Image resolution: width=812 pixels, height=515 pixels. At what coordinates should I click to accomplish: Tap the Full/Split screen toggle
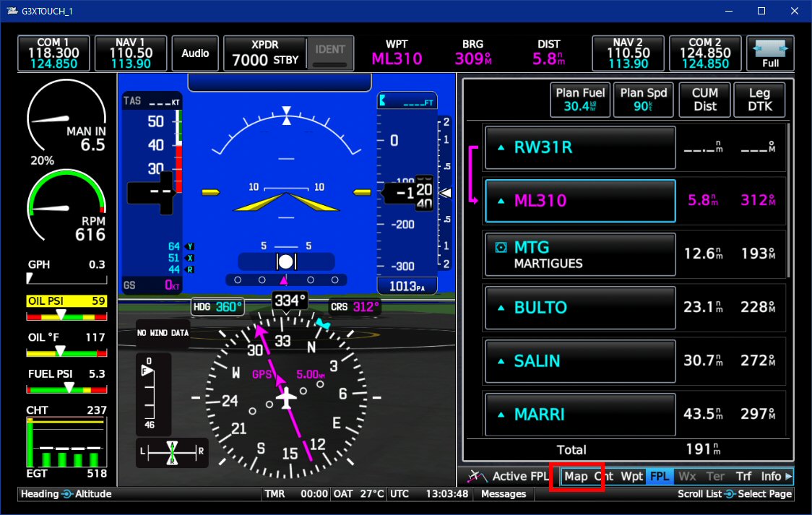[770, 53]
